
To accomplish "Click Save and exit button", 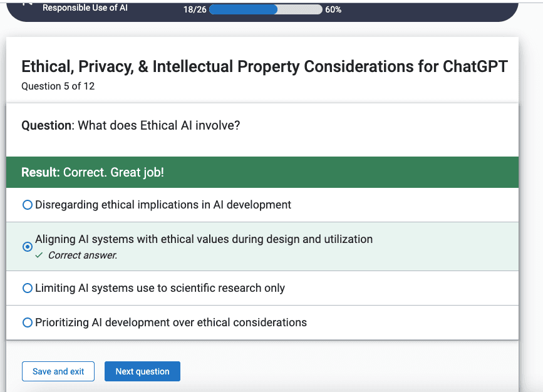I will tap(58, 371).
